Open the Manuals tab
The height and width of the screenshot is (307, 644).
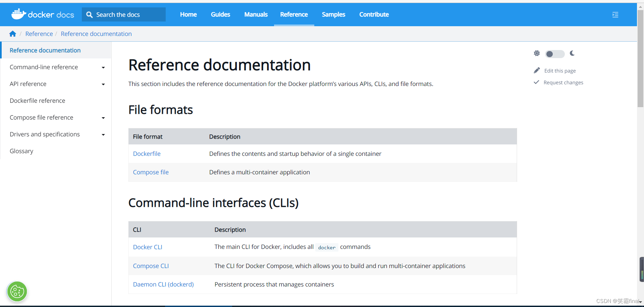click(256, 14)
